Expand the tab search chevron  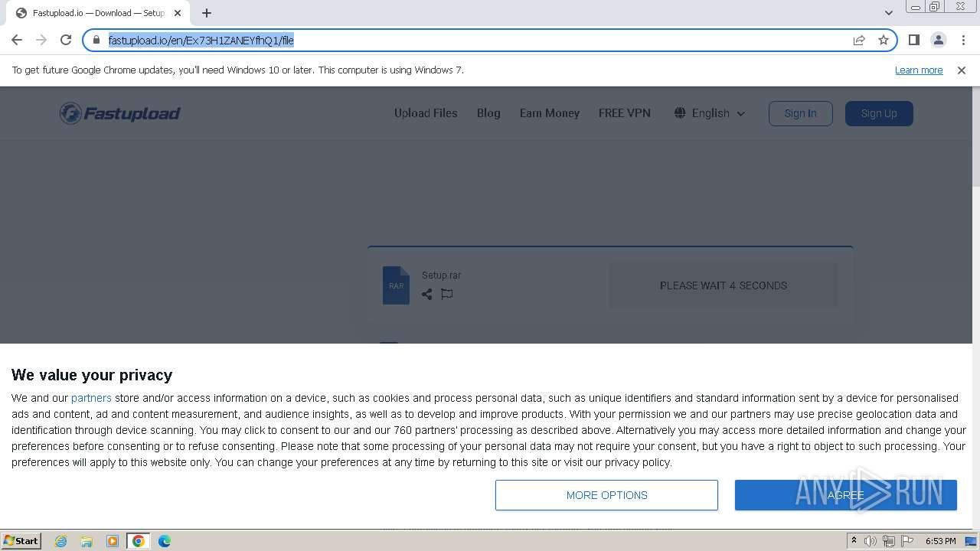(888, 13)
